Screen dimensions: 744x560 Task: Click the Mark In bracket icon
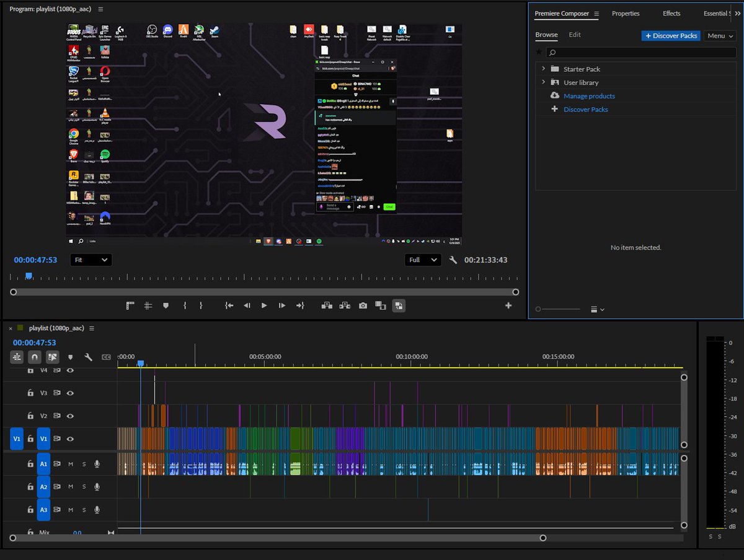point(185,305)
